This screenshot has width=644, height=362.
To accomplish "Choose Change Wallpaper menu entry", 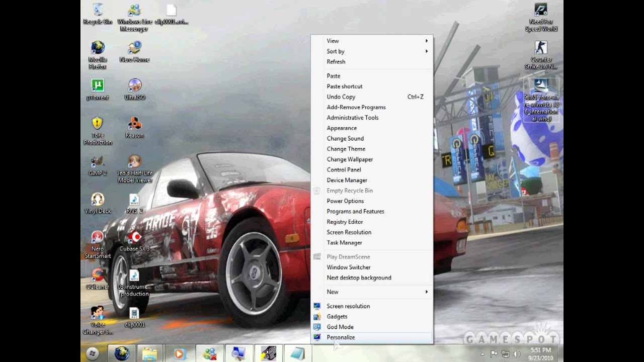I will pos(372,159).
